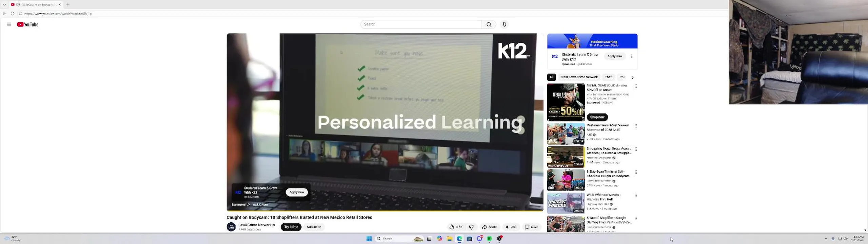868x244 pixels.
Task: Open a new browser tab
Action: pyautogui.click(x=68, y=4)
